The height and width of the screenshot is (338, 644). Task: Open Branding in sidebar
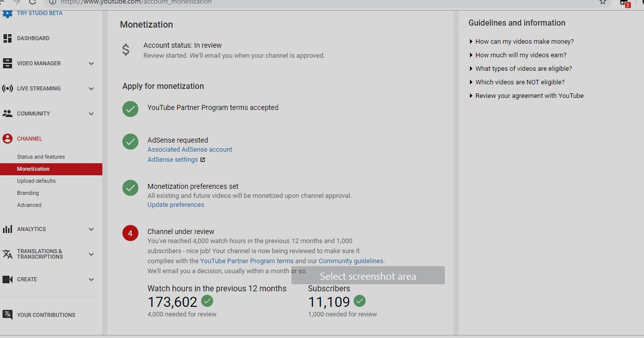coord(28,193)
